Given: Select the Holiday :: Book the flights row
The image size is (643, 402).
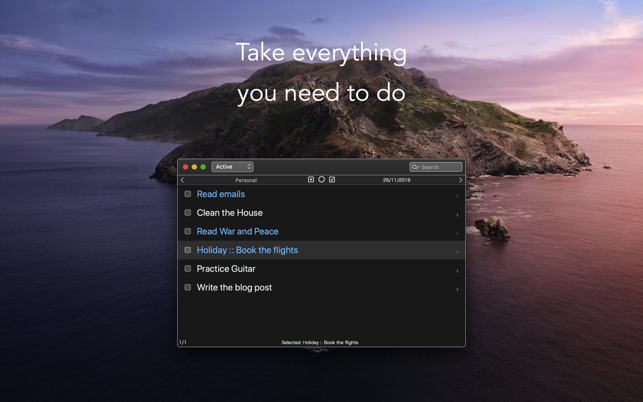Looking at the screenshot, I should (322, 250).
